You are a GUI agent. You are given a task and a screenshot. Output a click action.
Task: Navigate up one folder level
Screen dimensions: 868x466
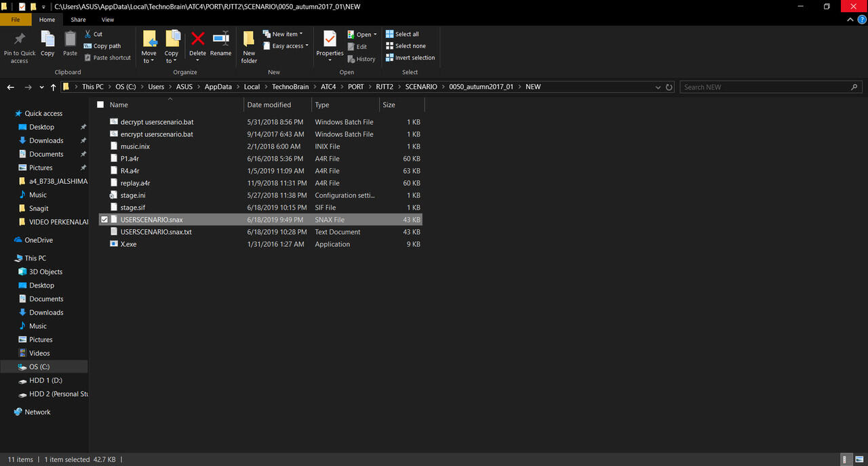coord(53,87)
